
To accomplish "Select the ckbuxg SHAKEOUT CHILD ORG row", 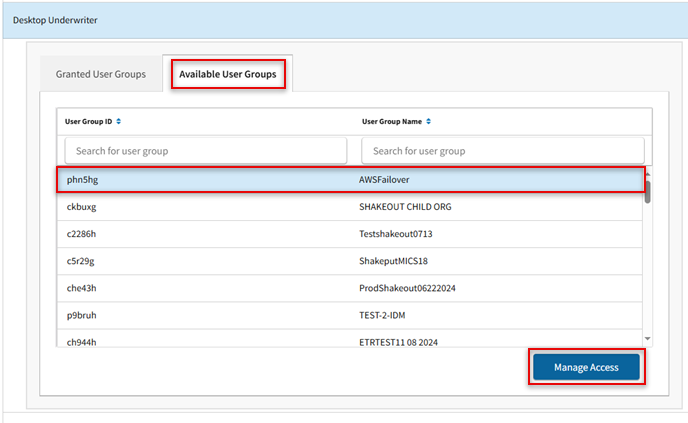I will tap(350, 207).
